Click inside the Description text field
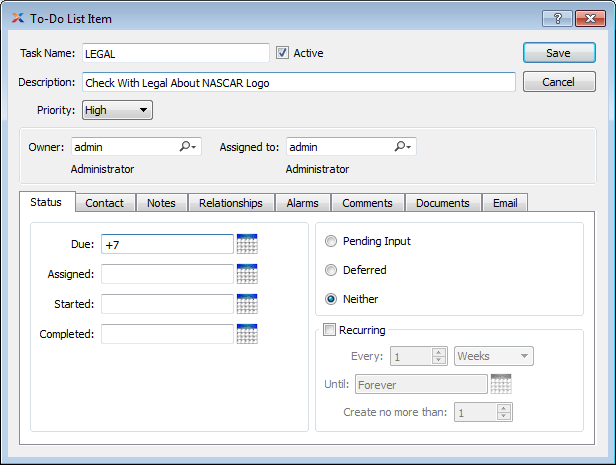Image resolution: width=616 pixels, height=465 pixels. (298, 83)
